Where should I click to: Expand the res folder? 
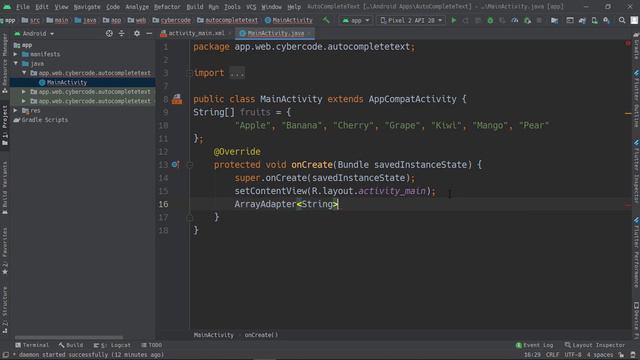[x=16, y=110]
